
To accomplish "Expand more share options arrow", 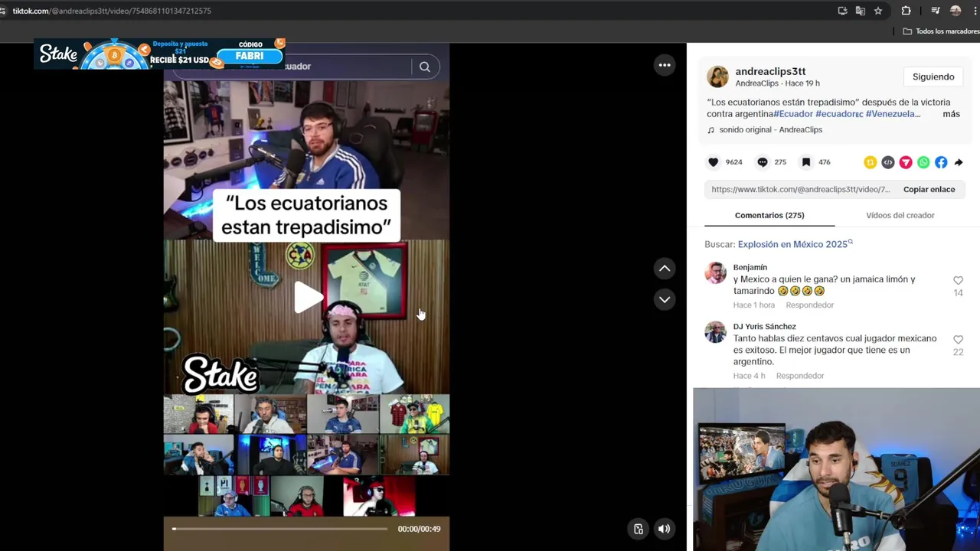I will 959,162.
